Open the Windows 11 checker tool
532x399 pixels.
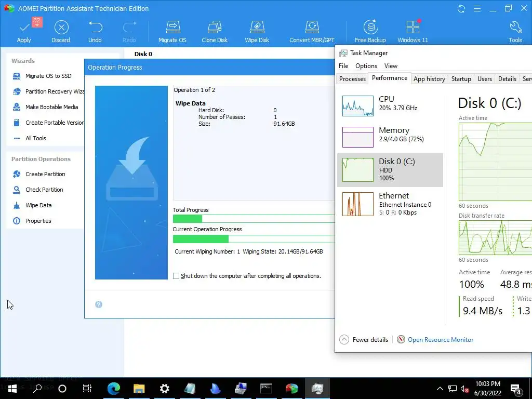tap(413, 31)
